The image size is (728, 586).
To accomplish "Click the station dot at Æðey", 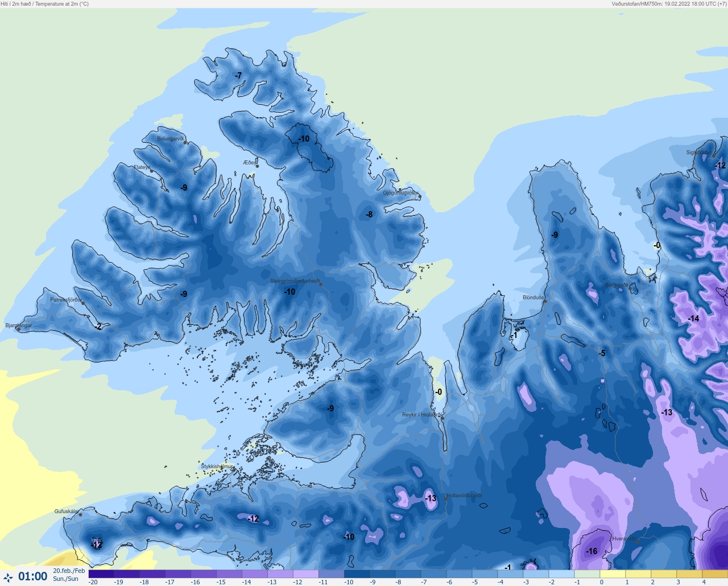I will coord(257,166).
